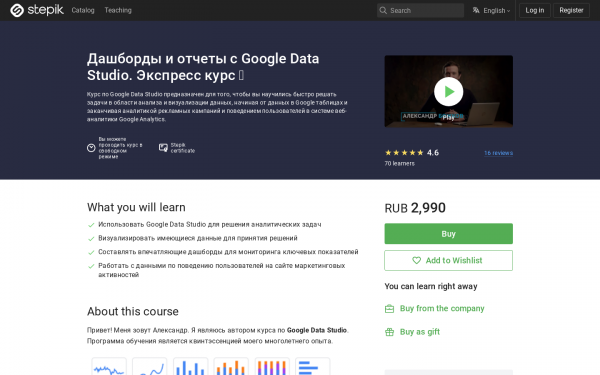Screen dimensions: 600x375
Task: Click the course title heading
Action: (x=203, y=67)
